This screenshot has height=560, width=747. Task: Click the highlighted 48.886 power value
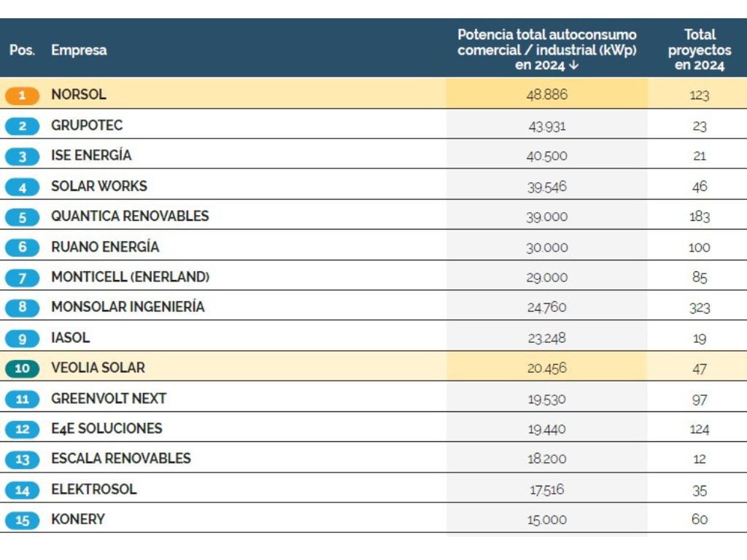coord(546,96)
